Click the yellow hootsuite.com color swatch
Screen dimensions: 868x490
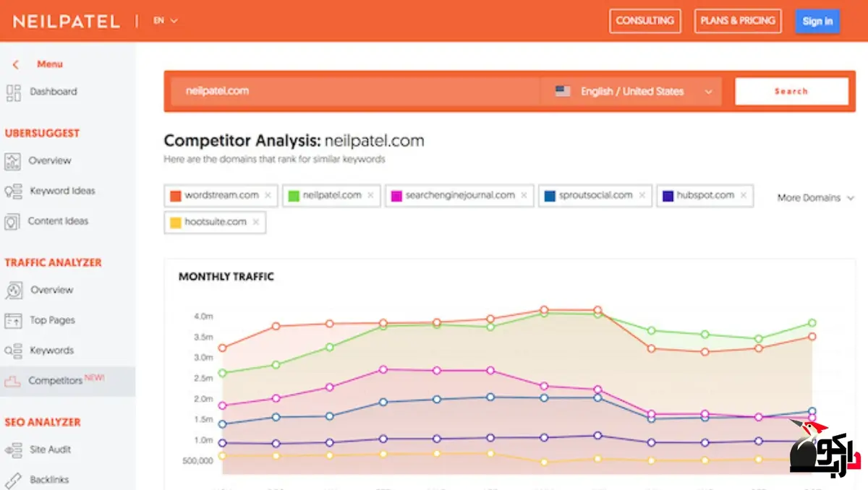click(175, 222)
